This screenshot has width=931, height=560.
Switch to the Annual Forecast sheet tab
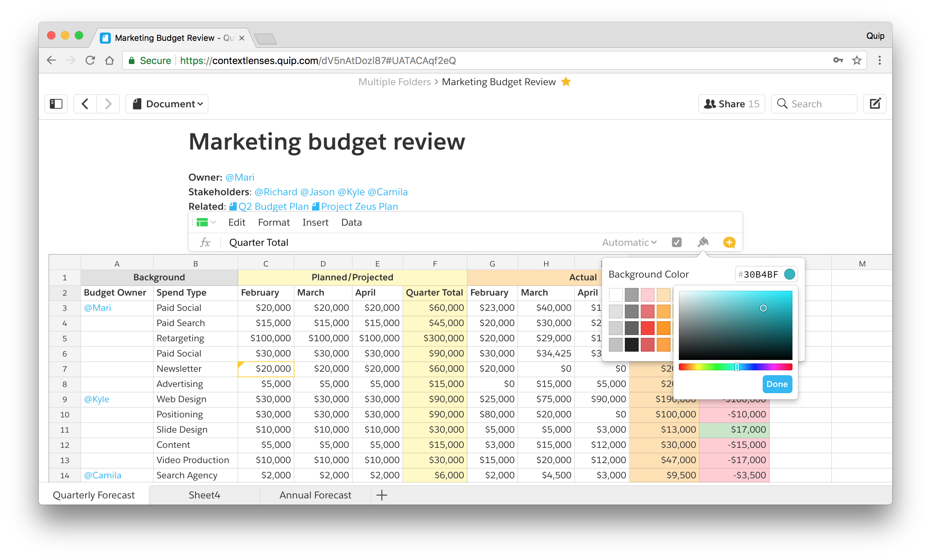[x=315, y=495]
